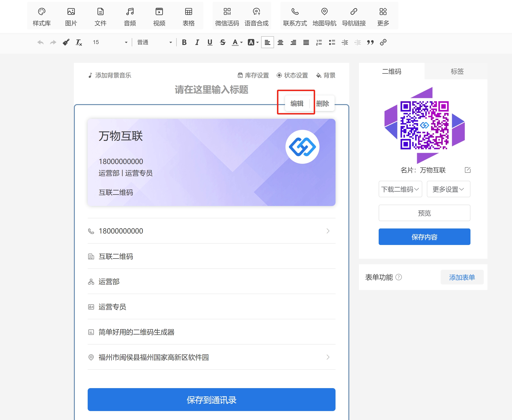Click the 万物互联 business card preview
Image resolution: width=512 pixels, height=420 pixels.
(x=211, y=162)
